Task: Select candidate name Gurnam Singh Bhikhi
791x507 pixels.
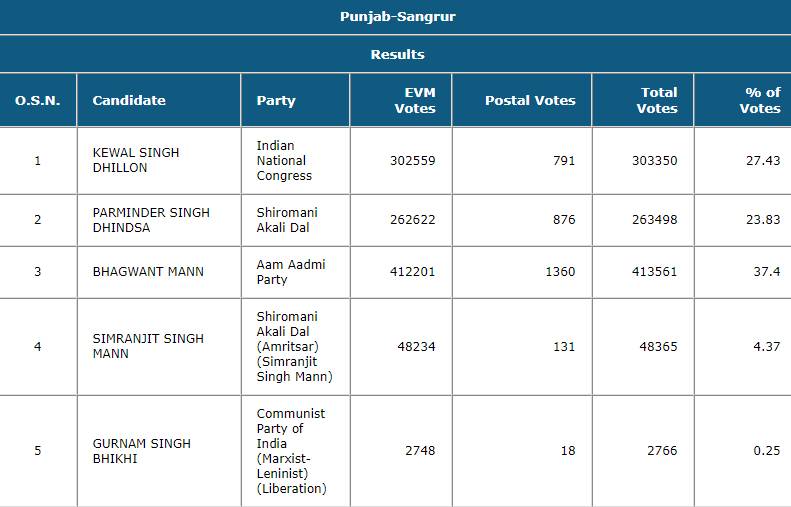Action: click(142, 450)
